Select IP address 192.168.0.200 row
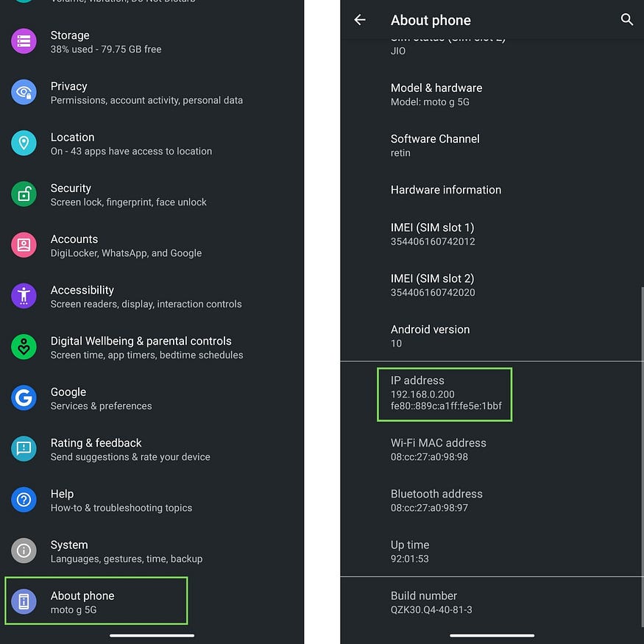Viewport: 644px width, 644px height. tap(492, 394)
